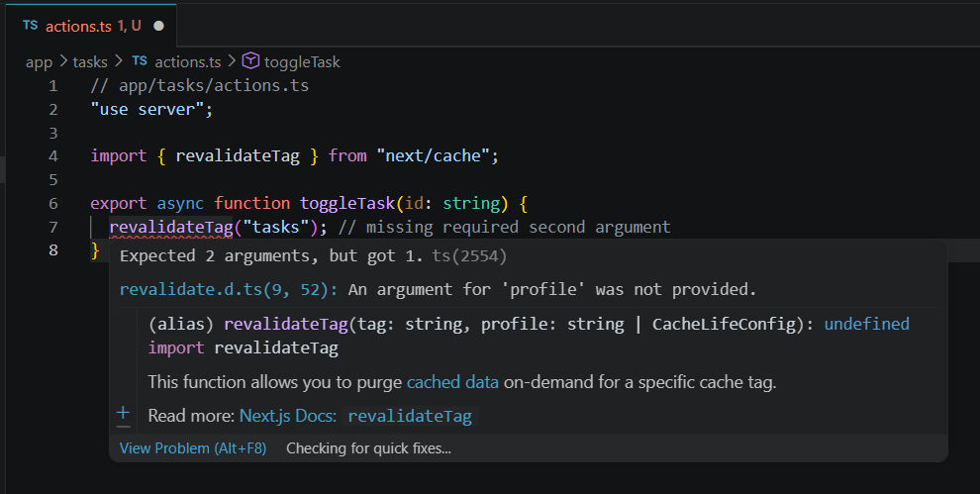This screenshot has height=494, width=980.
Task: Click line number 1 in the gutter
Action: (x=53, y=86)
